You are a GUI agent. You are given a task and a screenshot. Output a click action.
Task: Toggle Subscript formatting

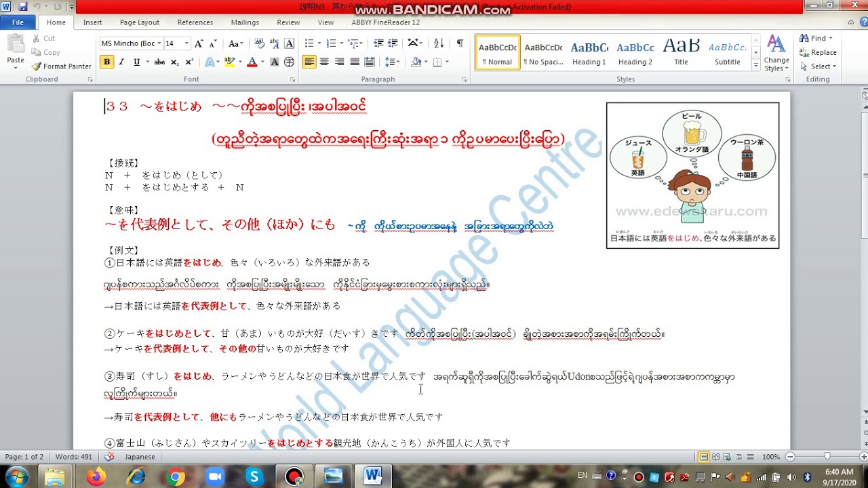[x=175, y=62]
